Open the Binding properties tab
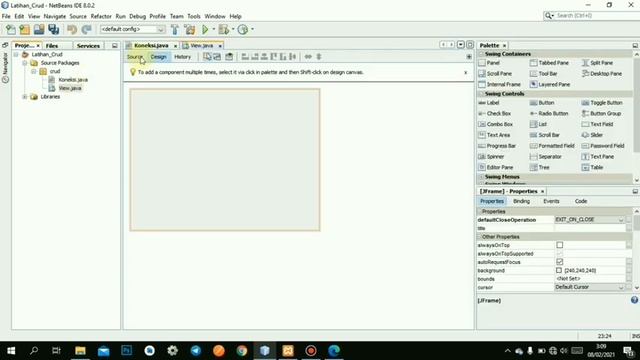 [521, 201]
